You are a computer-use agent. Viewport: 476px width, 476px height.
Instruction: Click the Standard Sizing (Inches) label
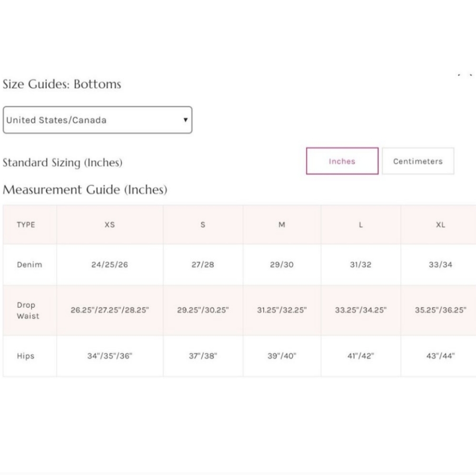(62, 163)
